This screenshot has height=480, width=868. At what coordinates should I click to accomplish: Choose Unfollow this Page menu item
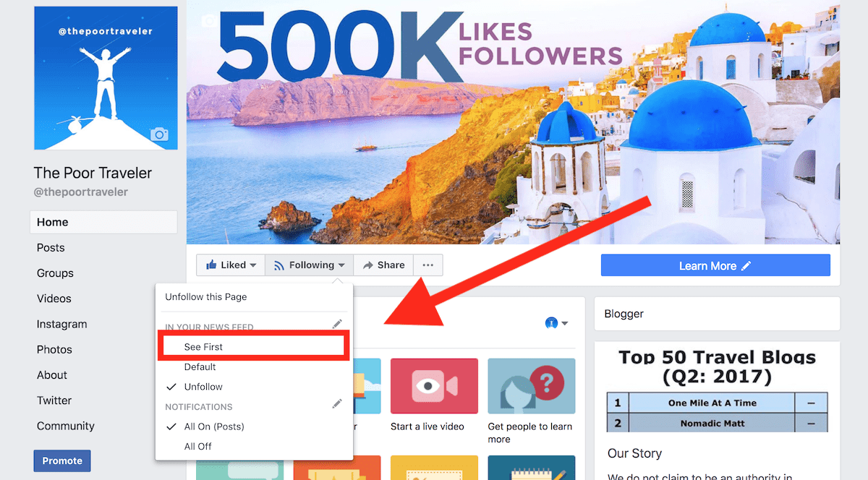coord(206,297)
